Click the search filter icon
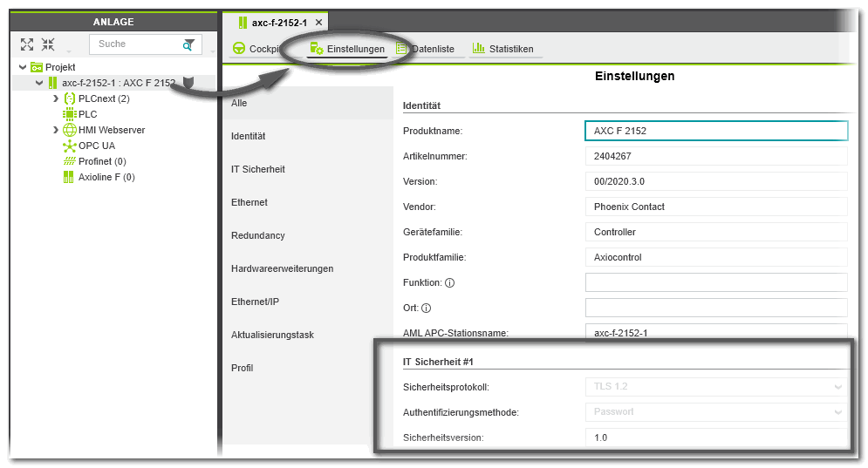This screenshot has width=868, height=468. [x=188, y=44]
